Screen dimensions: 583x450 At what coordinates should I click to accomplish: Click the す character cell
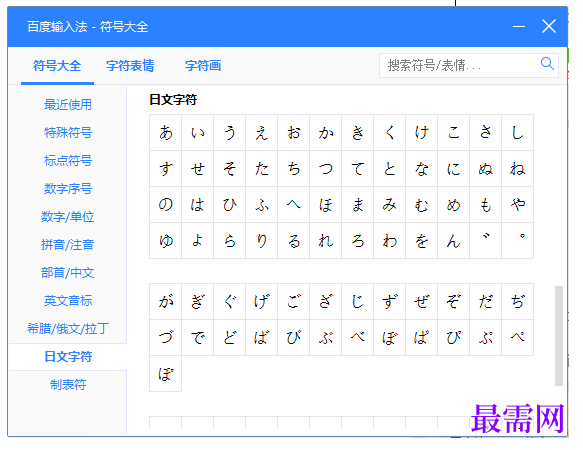[x=165, y=169]
